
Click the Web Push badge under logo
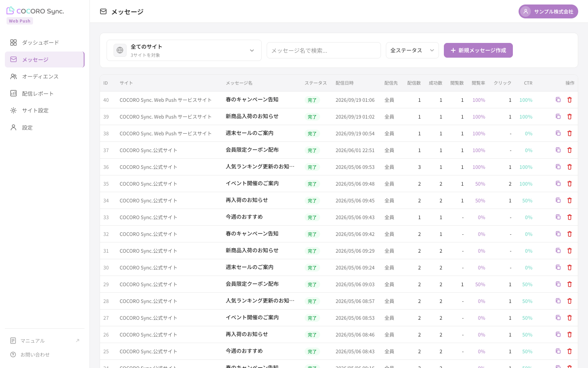[x=20, y=21]
